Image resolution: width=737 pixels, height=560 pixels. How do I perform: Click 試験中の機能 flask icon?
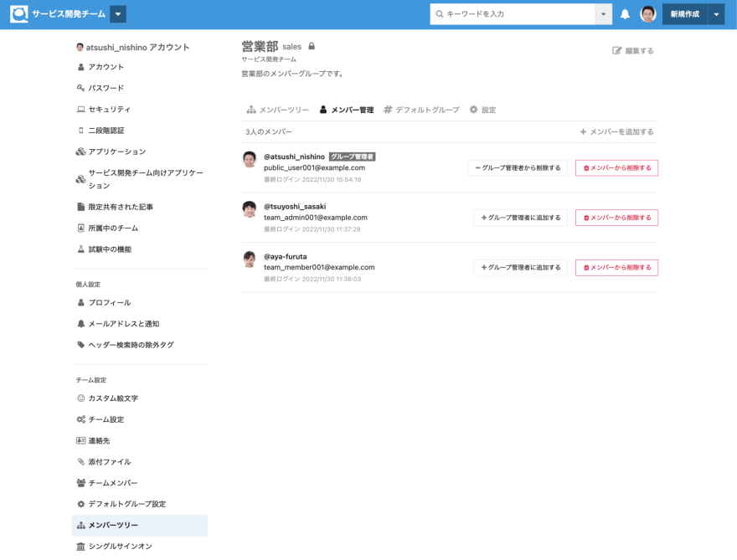point(81,249)
